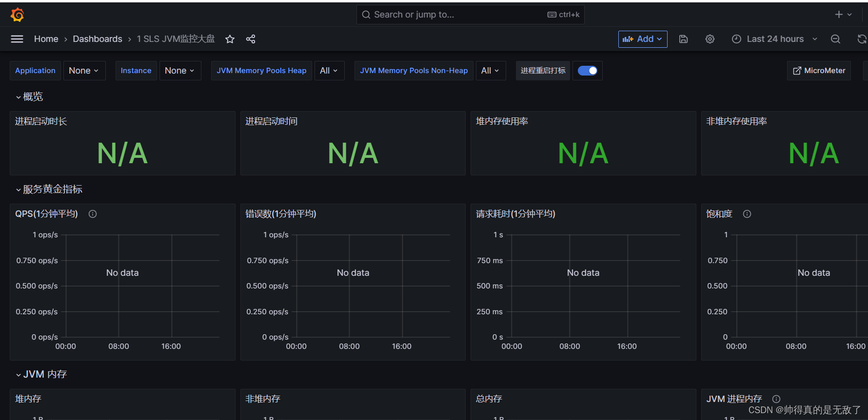Click the Application variable label

[35, 71]
